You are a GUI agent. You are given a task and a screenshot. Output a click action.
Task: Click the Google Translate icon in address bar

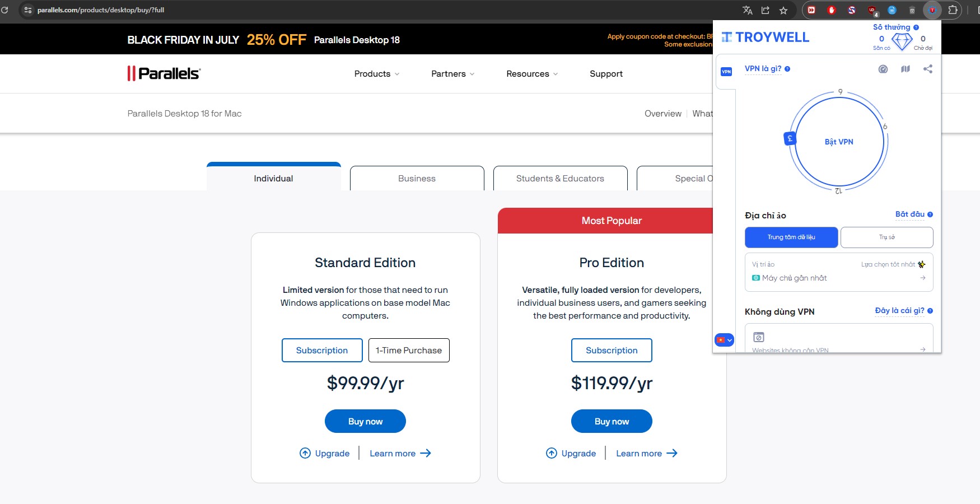pos(748,10)
